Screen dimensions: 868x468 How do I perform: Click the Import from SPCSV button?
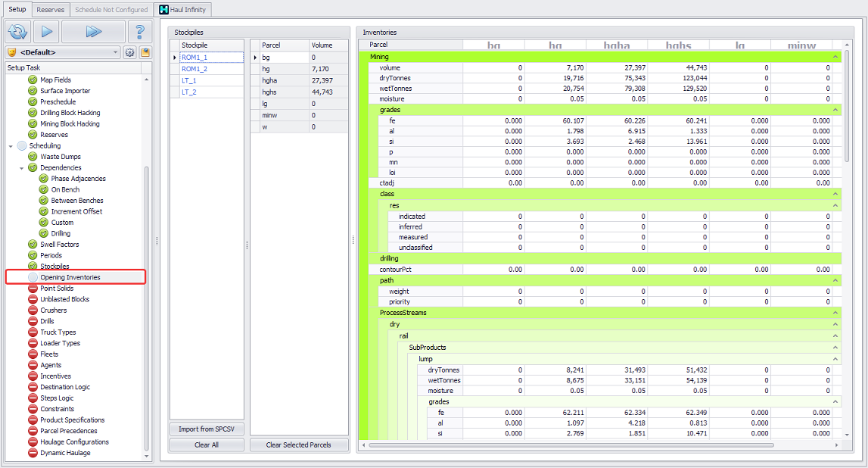click(x=207, y=429)
